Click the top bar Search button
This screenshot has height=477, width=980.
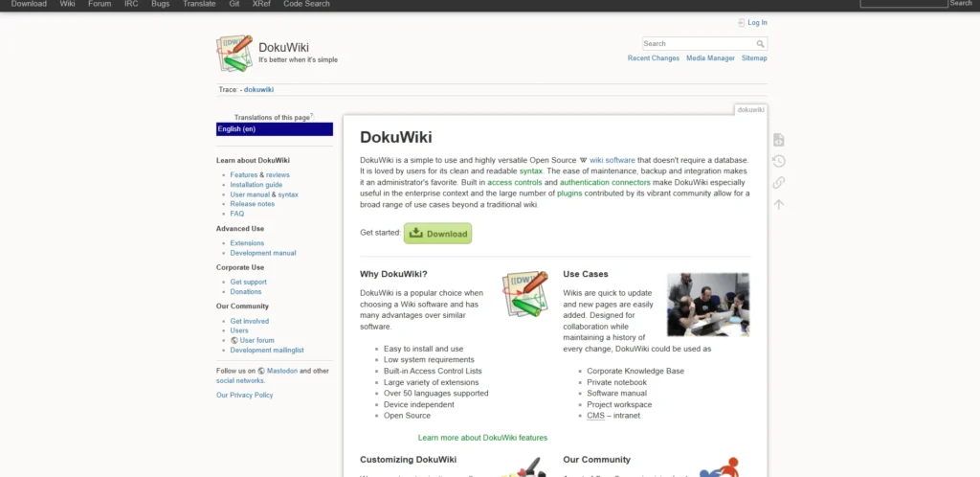click(961, 3)
